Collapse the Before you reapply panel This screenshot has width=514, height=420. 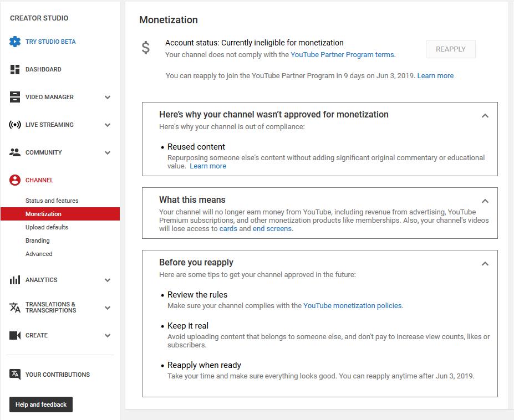tap(485, 263)
